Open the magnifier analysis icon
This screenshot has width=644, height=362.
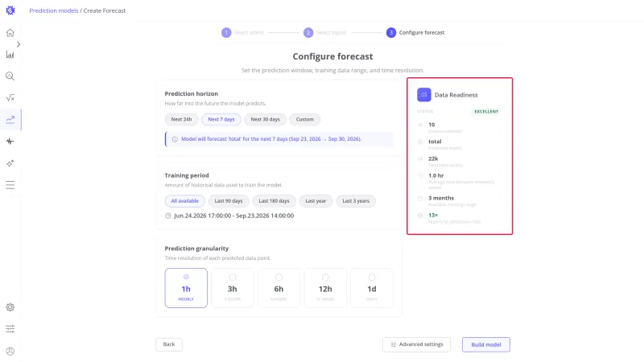coord(10,76)
